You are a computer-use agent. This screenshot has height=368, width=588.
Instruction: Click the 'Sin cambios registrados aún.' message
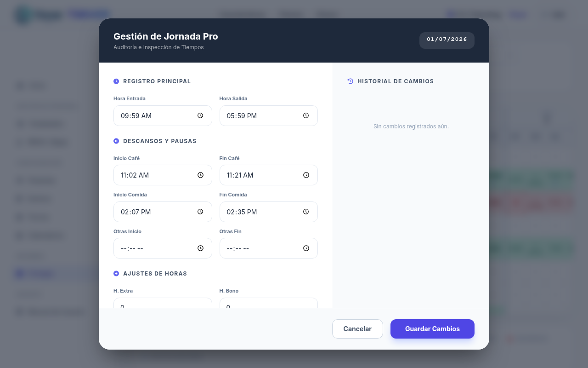(411, 126)
